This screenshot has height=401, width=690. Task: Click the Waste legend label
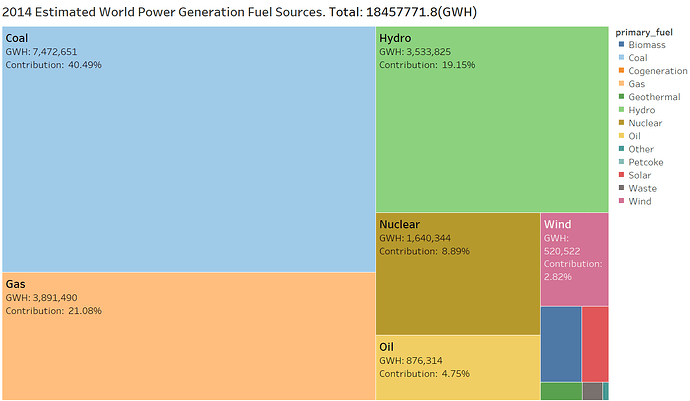(642, 188)
